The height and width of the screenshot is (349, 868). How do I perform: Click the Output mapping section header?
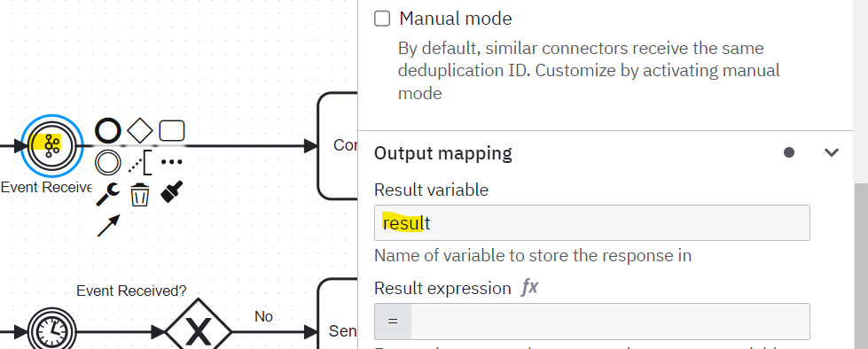(x=605, y=153)
